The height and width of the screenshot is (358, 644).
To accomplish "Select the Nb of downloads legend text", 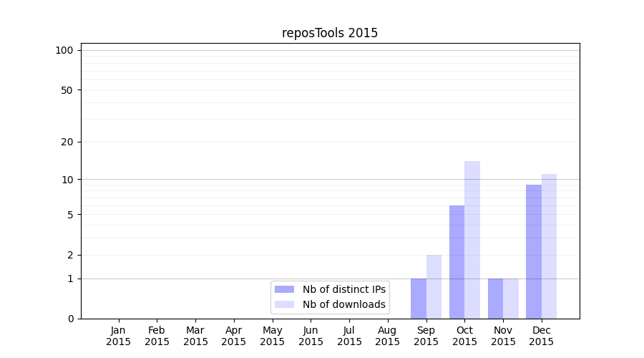I will [x=343, y=304].
